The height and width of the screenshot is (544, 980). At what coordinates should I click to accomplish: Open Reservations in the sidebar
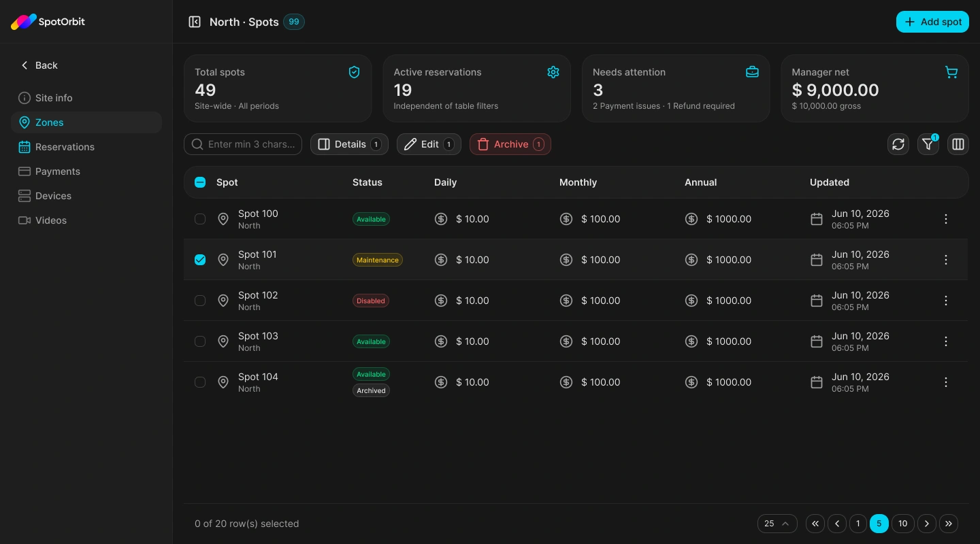(x=86, y=147)
